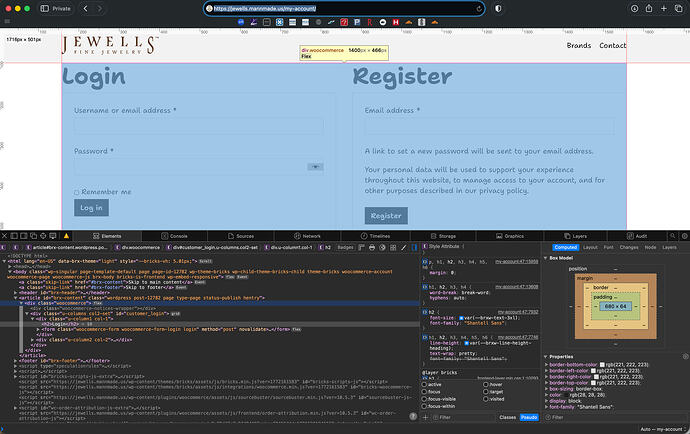The height and width of the screenshot is (434, 690).
Task: Collapse the html element tree node
Action: pos(4,261)
